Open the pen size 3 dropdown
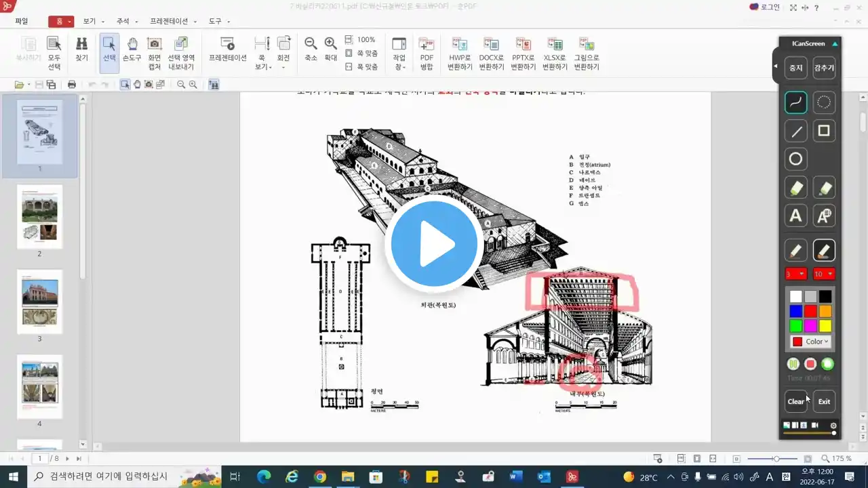The height and width of the screenshot is (488, 868). pos(796,274)
